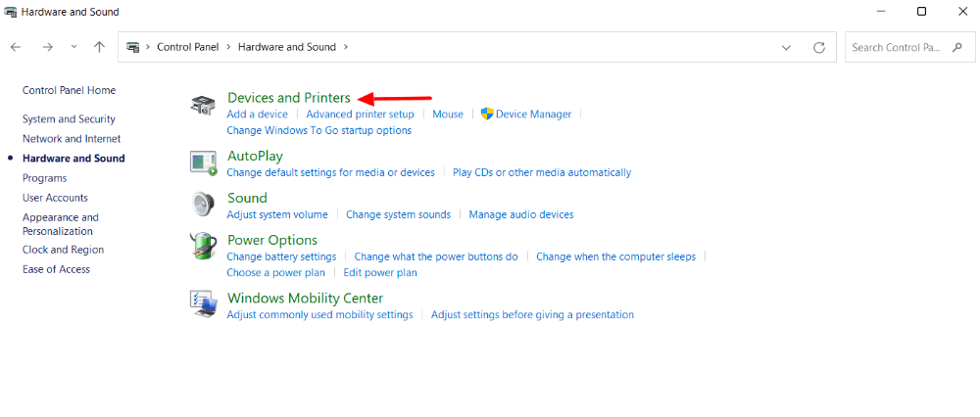The image size is (980, 417).
Task: Click Adjust system volume
Action: pyautogui.click(x=277, y=214)
